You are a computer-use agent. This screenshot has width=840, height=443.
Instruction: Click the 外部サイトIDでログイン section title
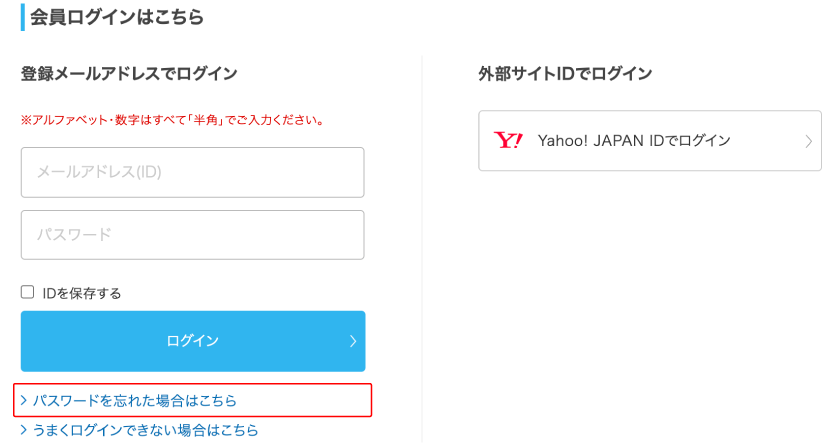tap(565, 73)
